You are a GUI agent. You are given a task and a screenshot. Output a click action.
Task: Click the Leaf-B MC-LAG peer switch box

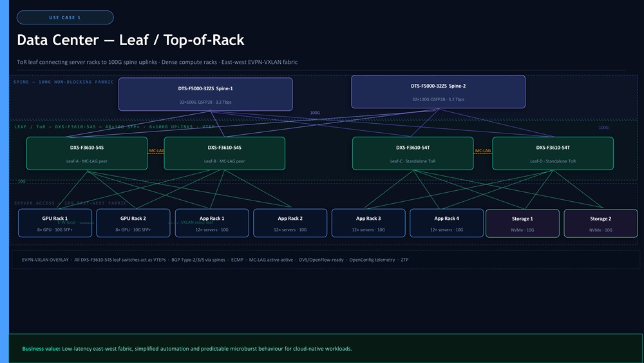click(225, 153)
